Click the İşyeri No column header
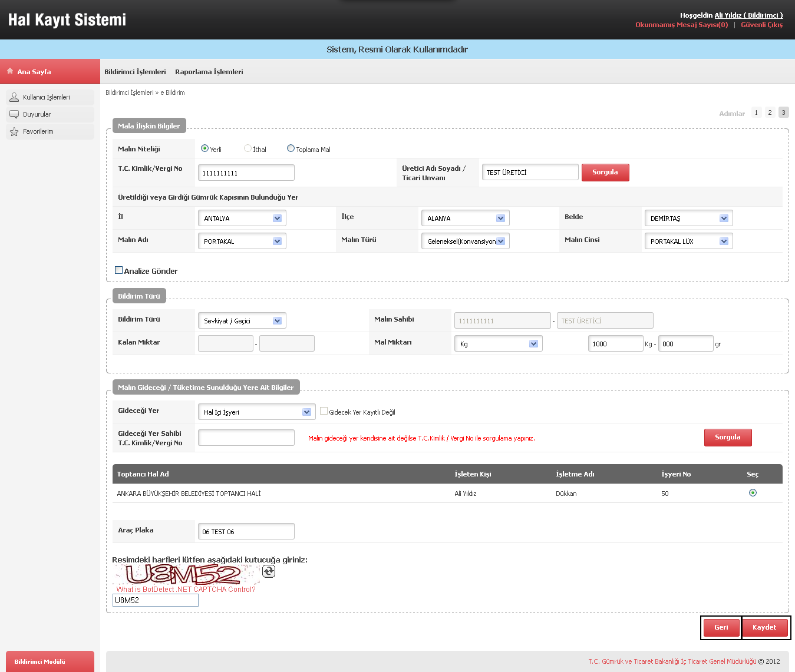This screenshot has height=672, width=795. 676,474
